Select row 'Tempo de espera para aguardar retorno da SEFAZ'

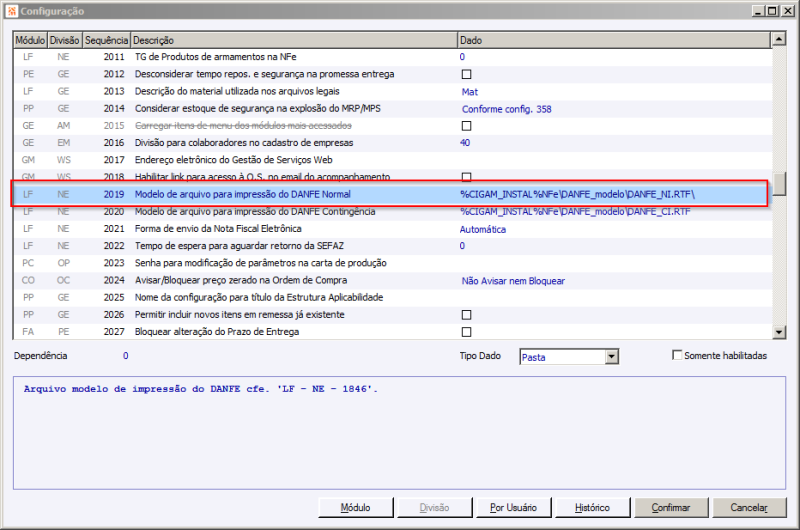[x=392, y=246]
